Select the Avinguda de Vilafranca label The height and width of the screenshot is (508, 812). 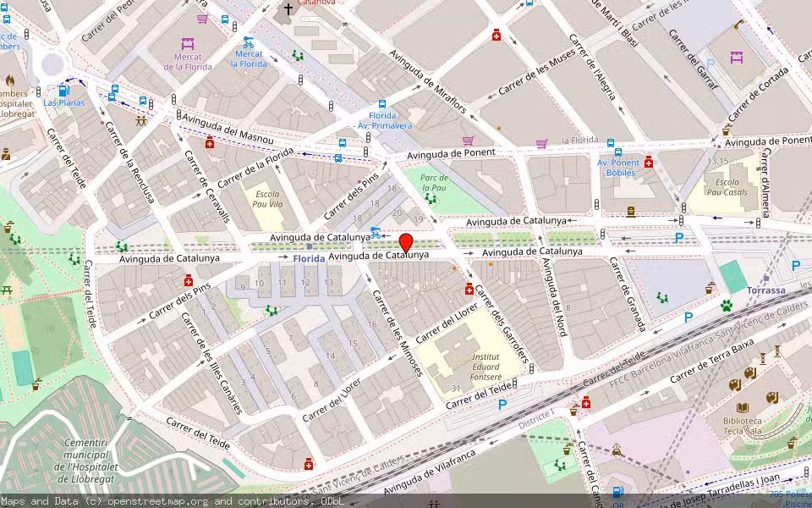(x=430, y=472)
